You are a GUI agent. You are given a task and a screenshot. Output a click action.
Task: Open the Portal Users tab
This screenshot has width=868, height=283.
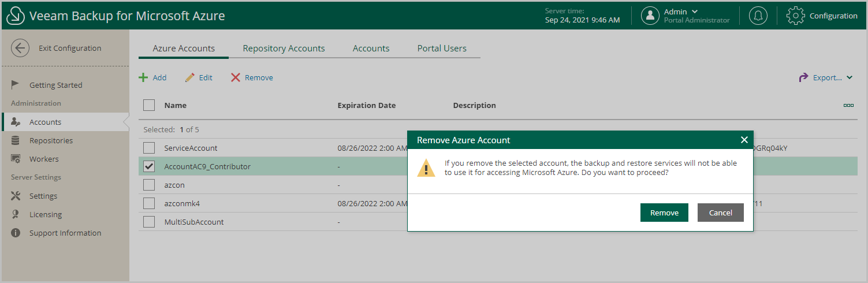coord(442,49)
